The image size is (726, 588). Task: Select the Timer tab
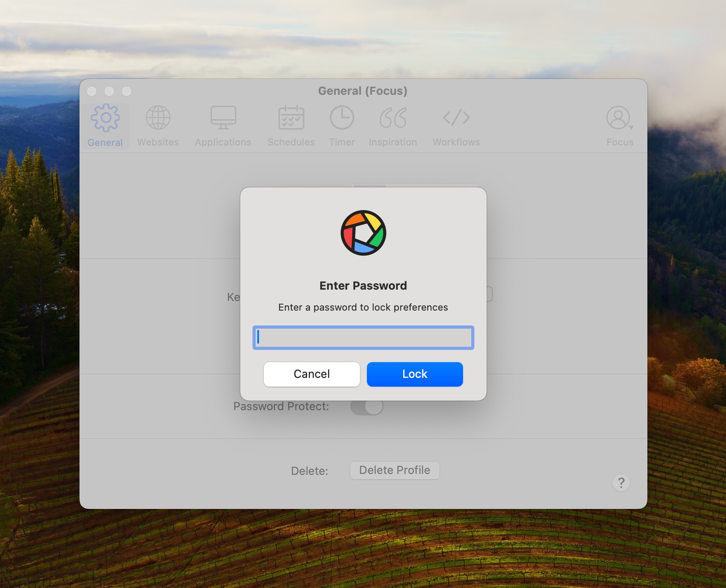click(x=342, y=126)
